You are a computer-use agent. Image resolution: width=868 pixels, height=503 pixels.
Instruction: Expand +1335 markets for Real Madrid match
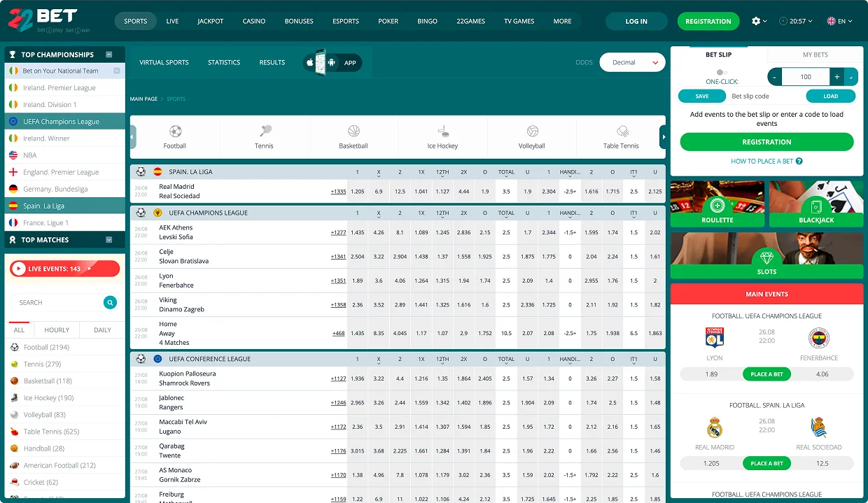coord(338,191)
